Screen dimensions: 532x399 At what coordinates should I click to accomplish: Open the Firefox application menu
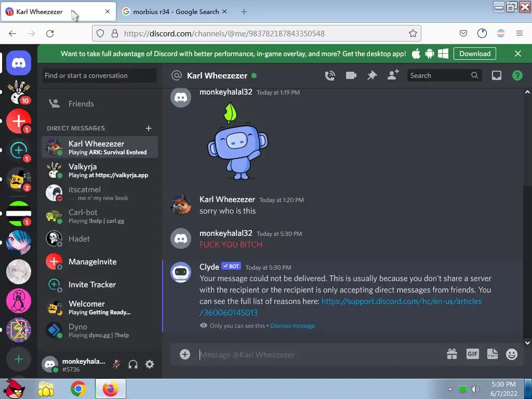[x=519, y=33]
